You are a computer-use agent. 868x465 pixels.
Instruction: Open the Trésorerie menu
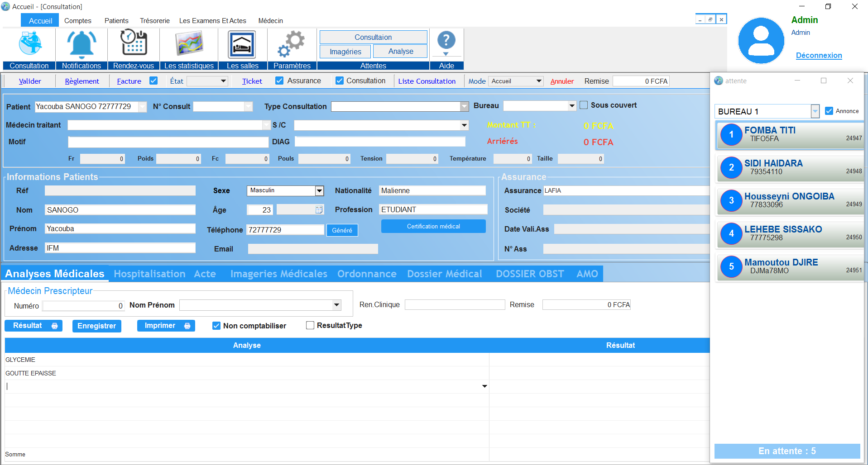pyautogui.click(x=154, y=21)
